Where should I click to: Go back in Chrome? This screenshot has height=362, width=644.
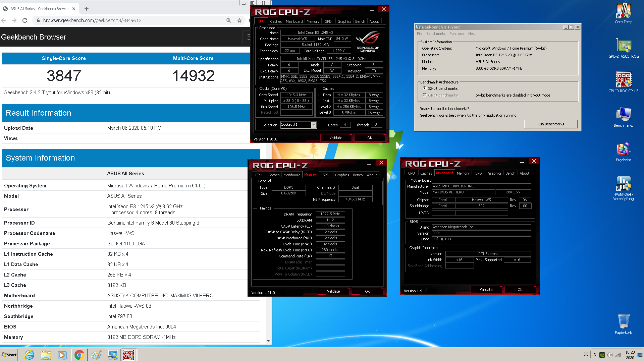click(4, 20)
